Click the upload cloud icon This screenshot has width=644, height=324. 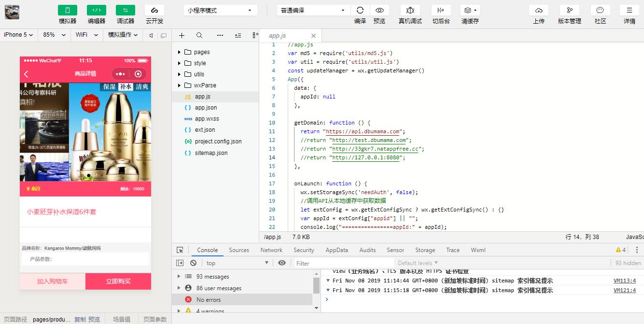[538, 10]
